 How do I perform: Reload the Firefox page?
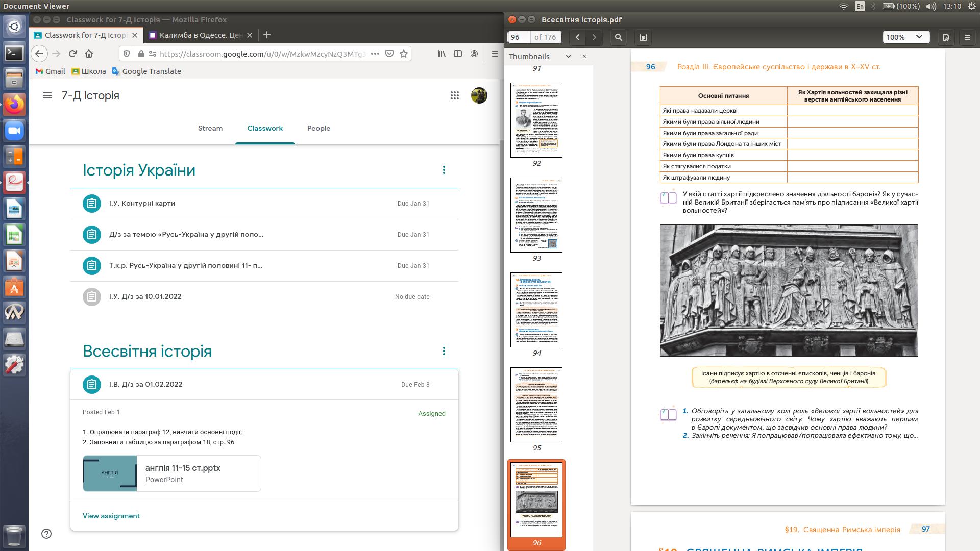click(72, 54)
